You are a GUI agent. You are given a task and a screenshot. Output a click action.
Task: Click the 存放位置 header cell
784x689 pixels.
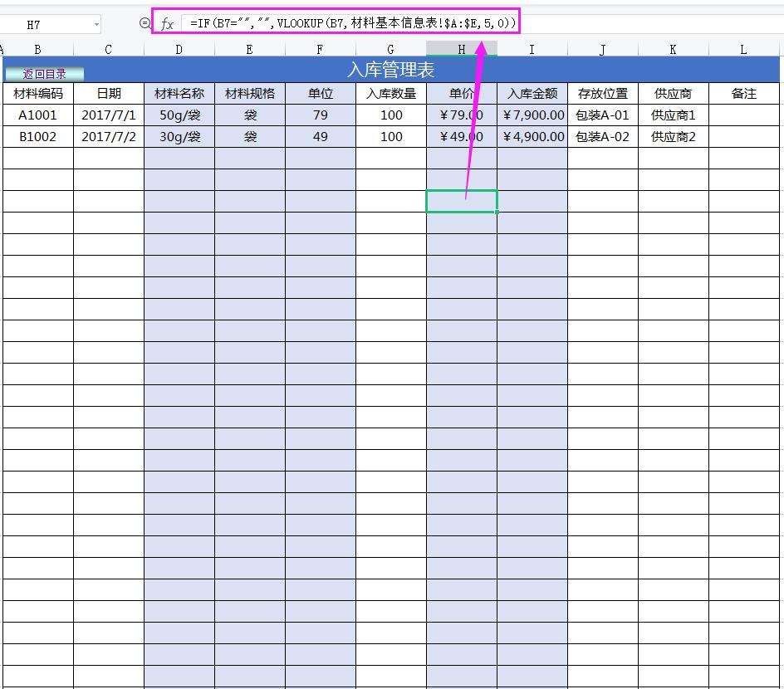coord(602,94)
